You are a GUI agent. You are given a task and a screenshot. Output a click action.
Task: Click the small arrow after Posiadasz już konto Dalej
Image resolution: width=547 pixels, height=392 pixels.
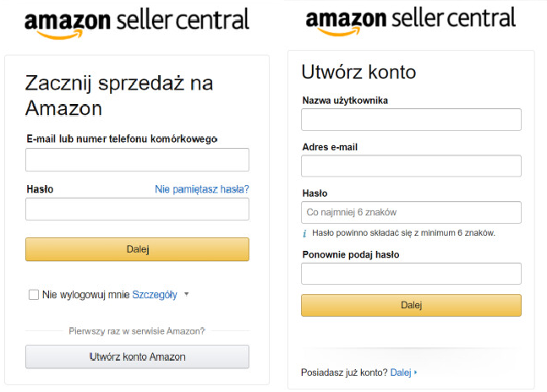[x=415, y=373]
